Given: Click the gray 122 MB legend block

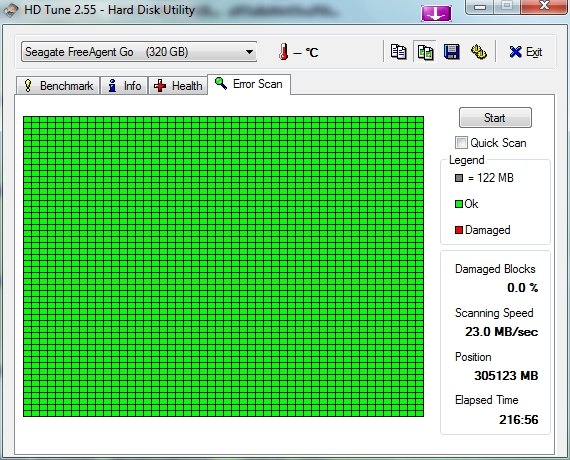Looking at the screenshot, I should coord(459,178).
